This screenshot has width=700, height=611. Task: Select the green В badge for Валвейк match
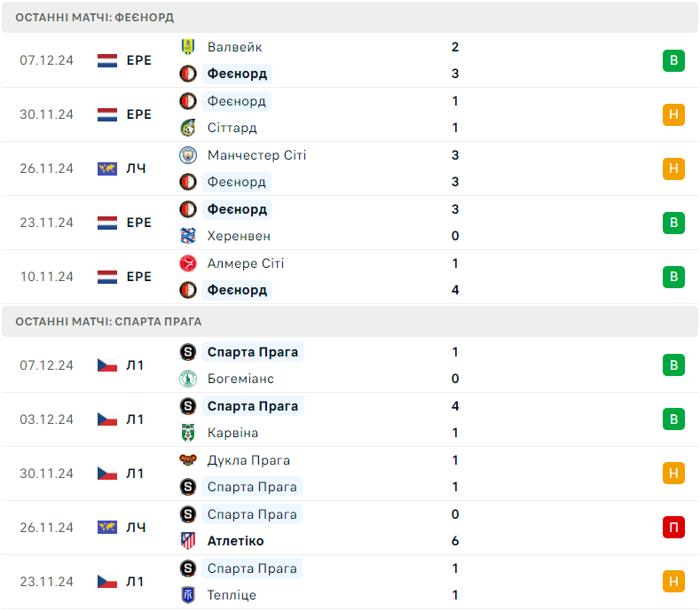(x=673, y=60)
